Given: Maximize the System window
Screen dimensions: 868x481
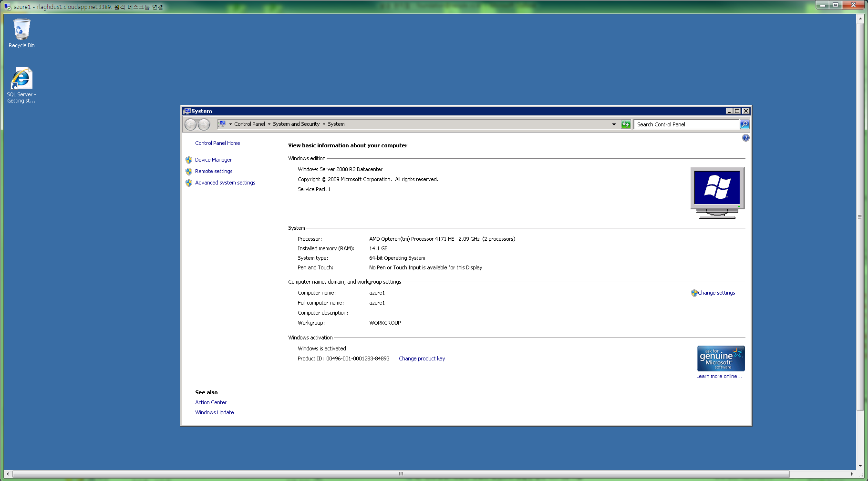Looking at the screenshot, I should [x=737, y=111].
